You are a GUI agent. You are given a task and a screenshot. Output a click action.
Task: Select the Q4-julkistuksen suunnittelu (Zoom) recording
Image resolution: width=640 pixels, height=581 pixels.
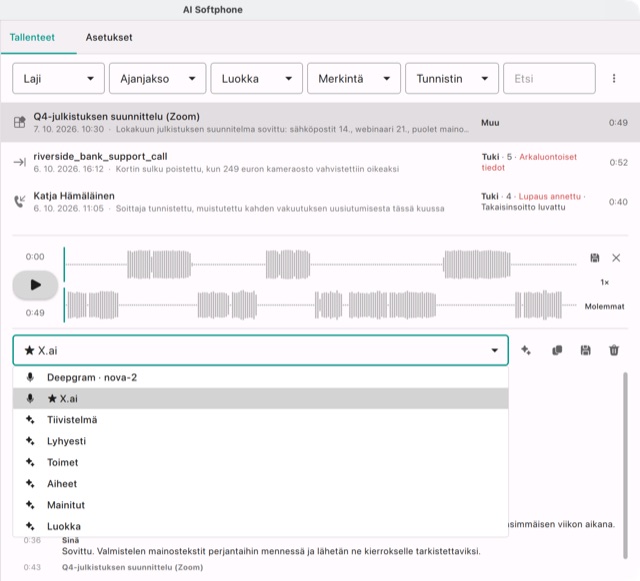point(320,122)
